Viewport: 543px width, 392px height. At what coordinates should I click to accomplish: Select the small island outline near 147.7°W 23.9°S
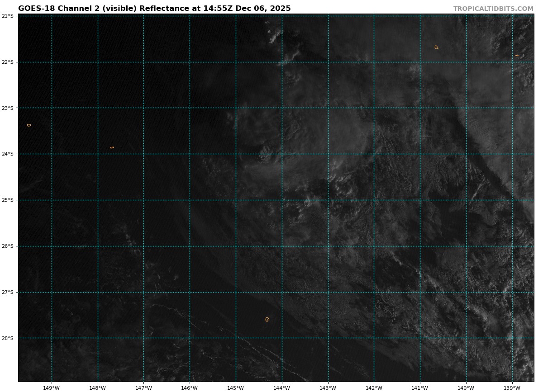(112, 147)
